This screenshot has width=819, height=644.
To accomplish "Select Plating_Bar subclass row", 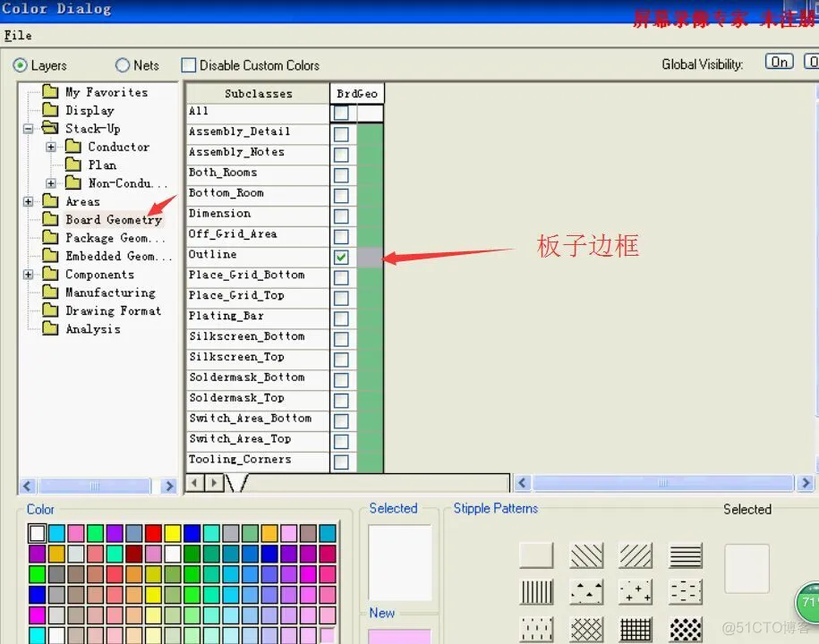I will click(258, 317).
